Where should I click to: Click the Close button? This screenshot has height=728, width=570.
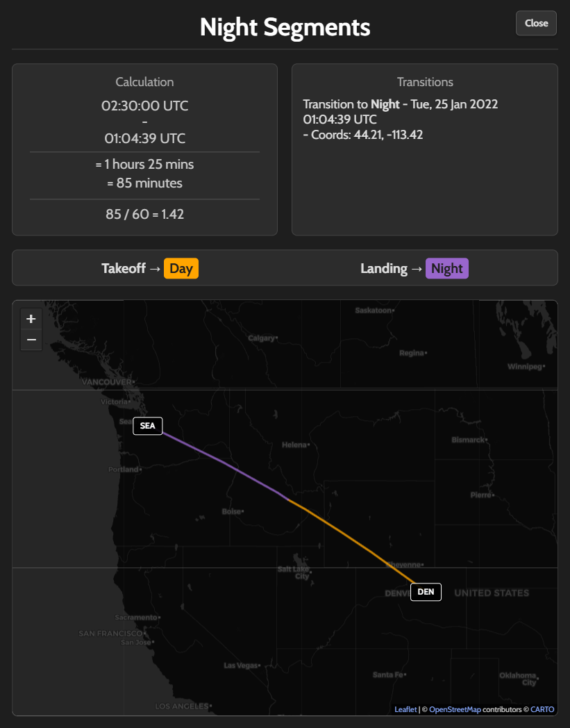(x=535, y=23)
